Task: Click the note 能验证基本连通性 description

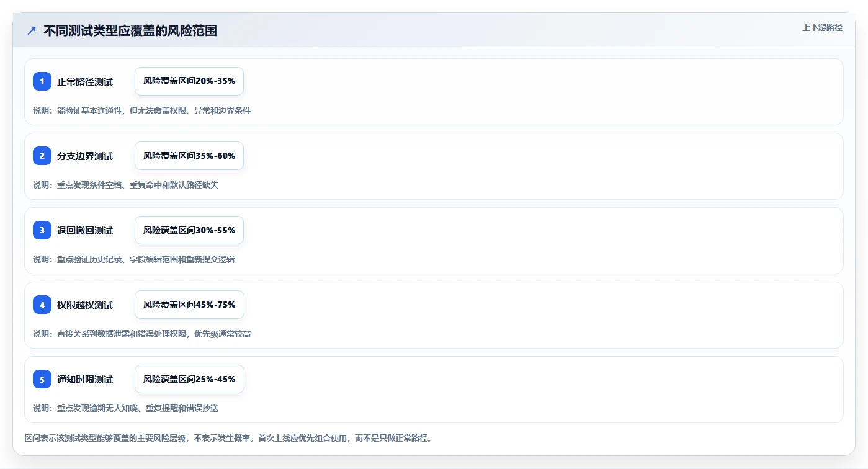Action: click(x=141, y=110)
